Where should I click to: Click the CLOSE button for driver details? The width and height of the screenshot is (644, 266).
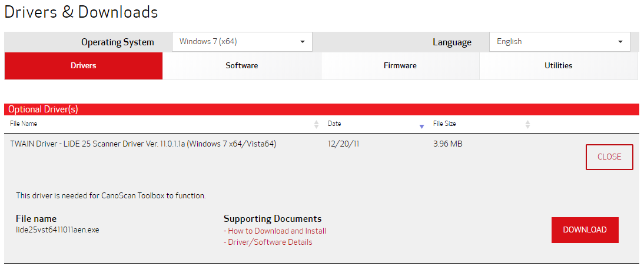(x=609, y=157)
